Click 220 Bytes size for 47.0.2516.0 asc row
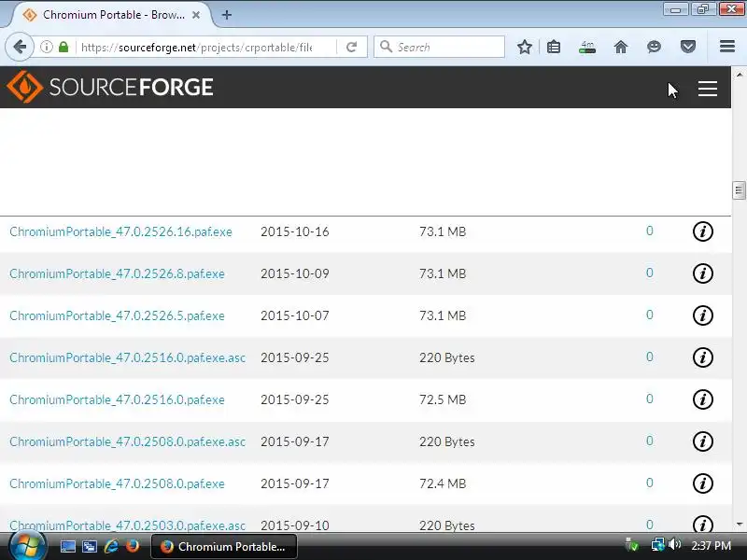Screen dimensions: 747x560 [447, 357]
